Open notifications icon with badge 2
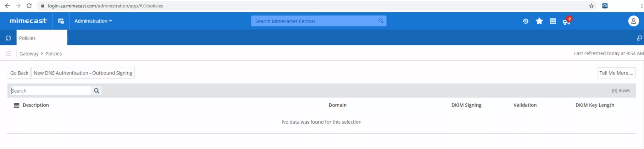 coord(566,21)
